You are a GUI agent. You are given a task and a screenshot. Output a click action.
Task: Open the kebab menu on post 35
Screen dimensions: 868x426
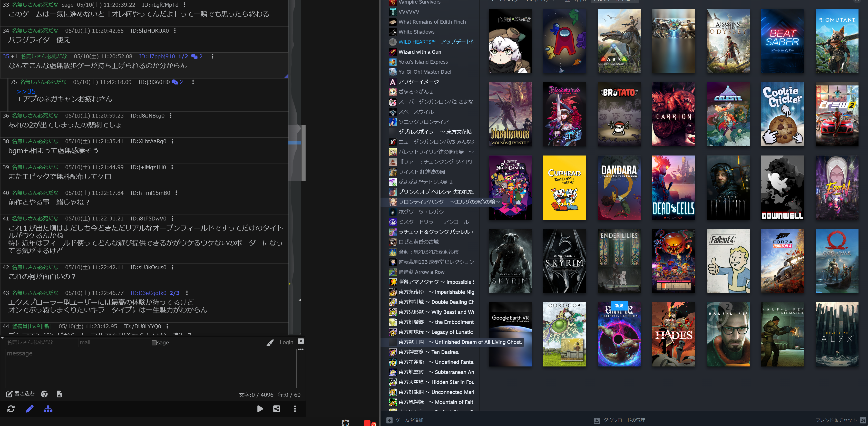[212, 56]
